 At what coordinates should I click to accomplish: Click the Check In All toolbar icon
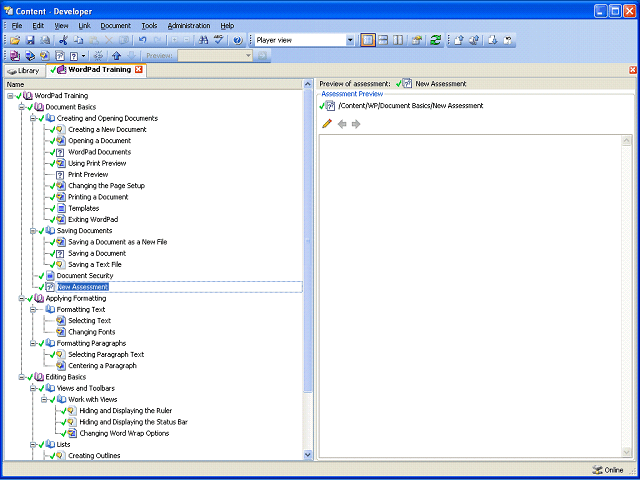pos(474,40)
